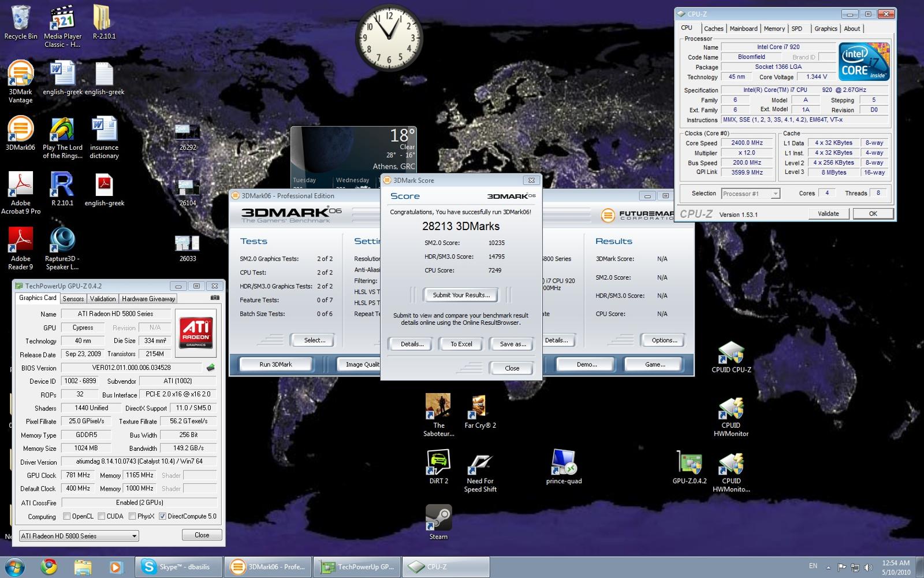Launch the 3DMark06 desktop shortcut
924x578 pixels.
pyautogui.click(x=21, y=134)
